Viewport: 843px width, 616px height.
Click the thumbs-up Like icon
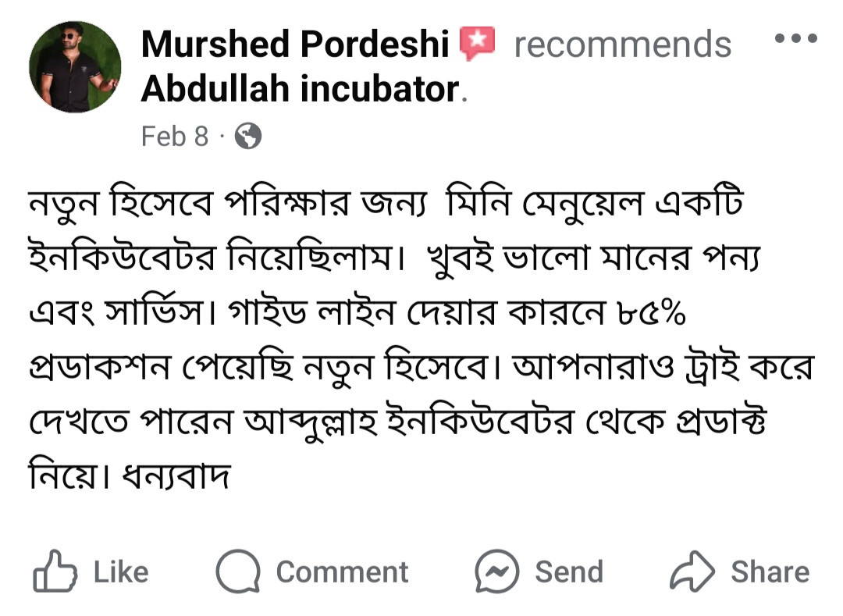point(55,572)
